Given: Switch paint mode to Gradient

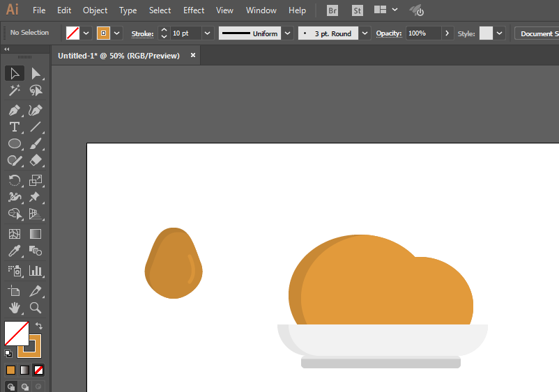Looking at the screenshot, I should pos(24,370).
